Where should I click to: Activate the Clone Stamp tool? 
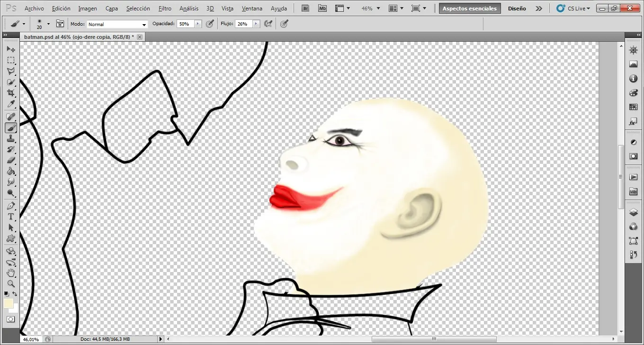point(11,138)
